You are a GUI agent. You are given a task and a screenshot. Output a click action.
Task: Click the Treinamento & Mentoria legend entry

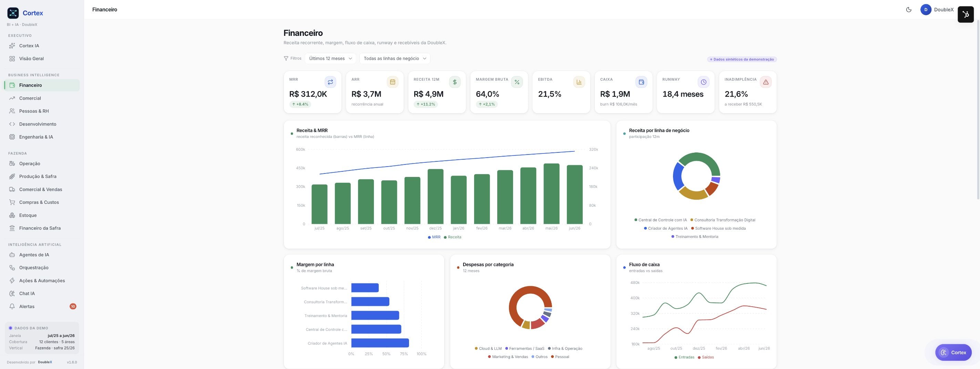(695, 237)
